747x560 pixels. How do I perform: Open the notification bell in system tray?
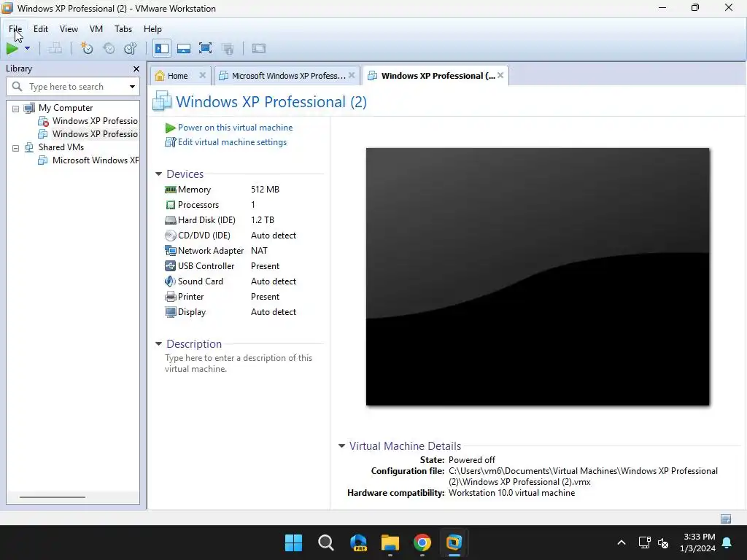point(727,542)
